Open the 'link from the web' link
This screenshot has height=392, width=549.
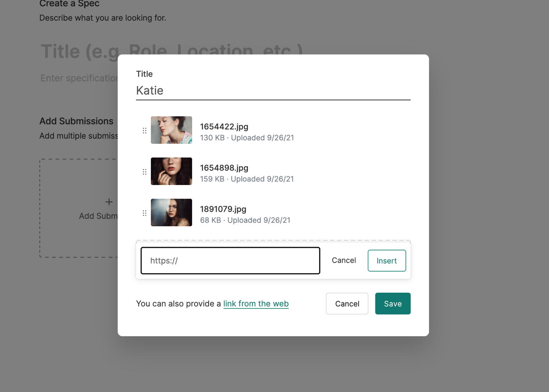256,304
